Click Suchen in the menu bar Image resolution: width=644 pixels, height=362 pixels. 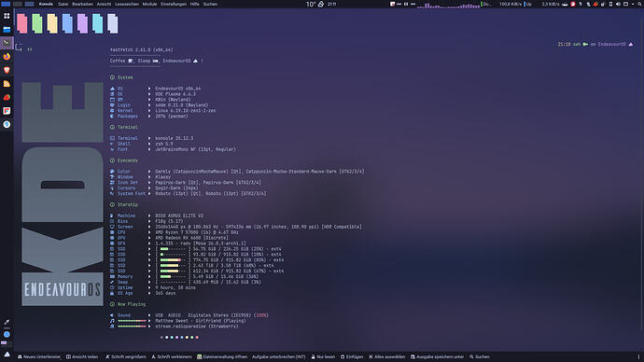pos(210,4)
